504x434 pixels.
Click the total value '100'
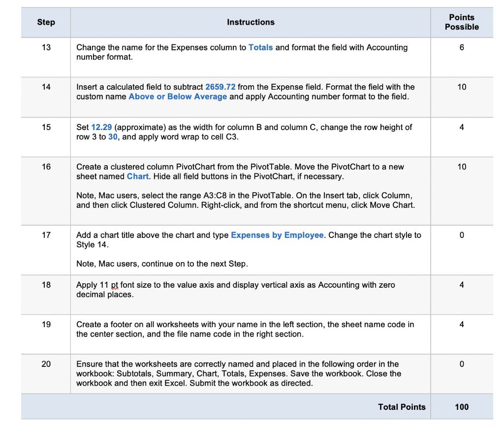point(462,407)
